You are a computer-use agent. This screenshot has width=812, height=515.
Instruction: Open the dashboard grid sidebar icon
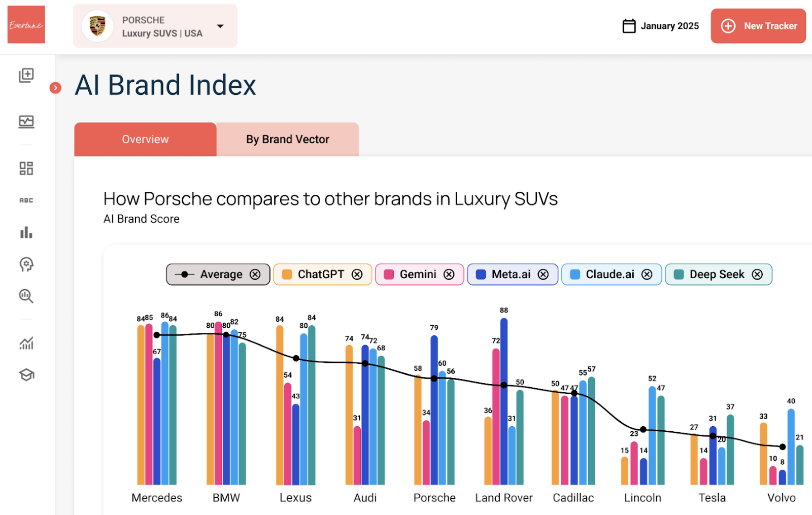pyautogui.click(x=26, y=168)
